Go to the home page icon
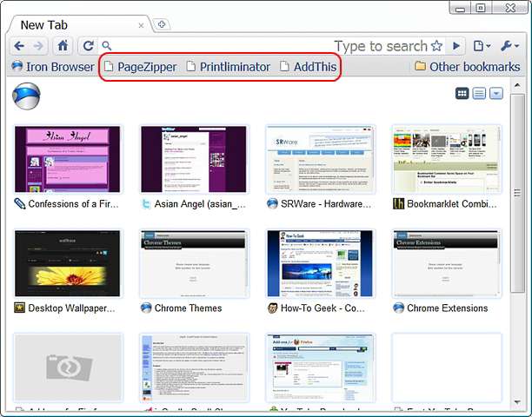 [63, 46]
